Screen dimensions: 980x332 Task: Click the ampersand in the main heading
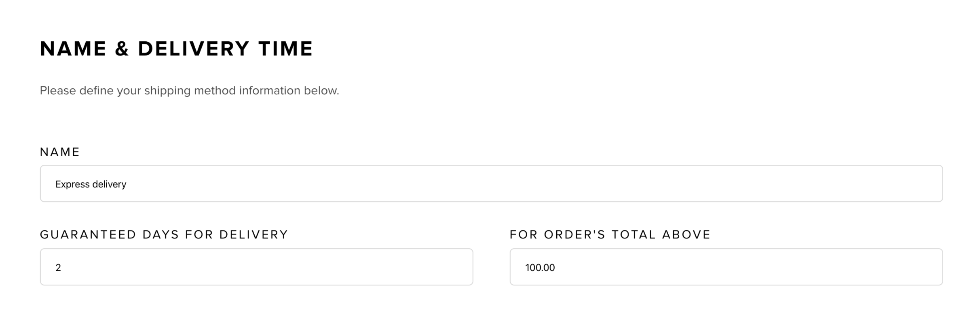122,49
